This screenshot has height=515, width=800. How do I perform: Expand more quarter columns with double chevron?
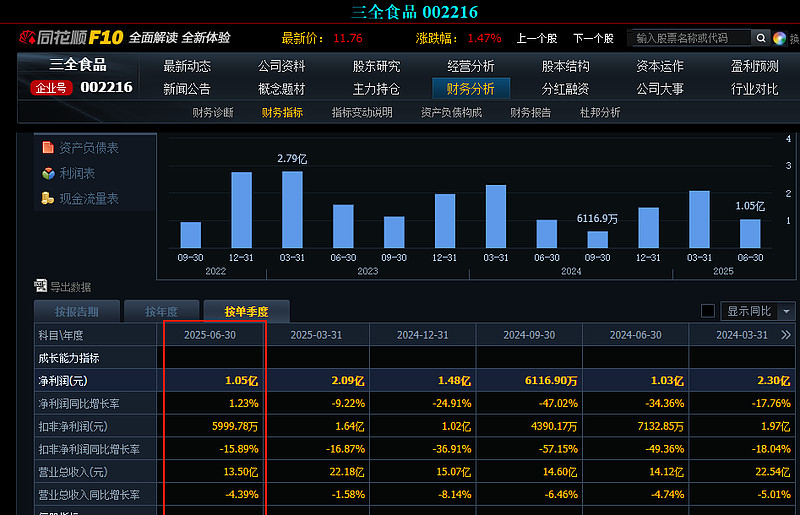coord(786,335)
